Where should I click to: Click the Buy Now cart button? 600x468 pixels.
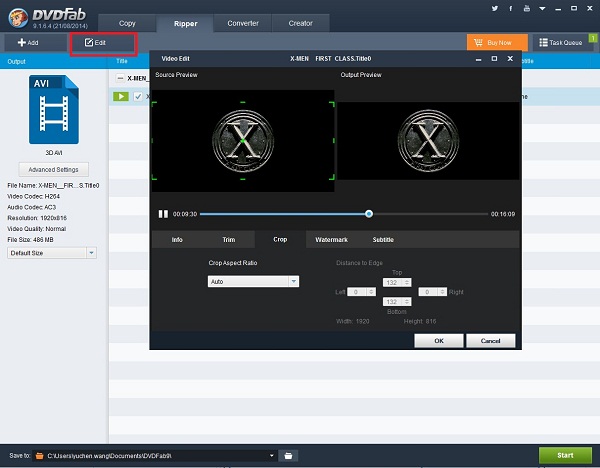[x=497, y=42]
